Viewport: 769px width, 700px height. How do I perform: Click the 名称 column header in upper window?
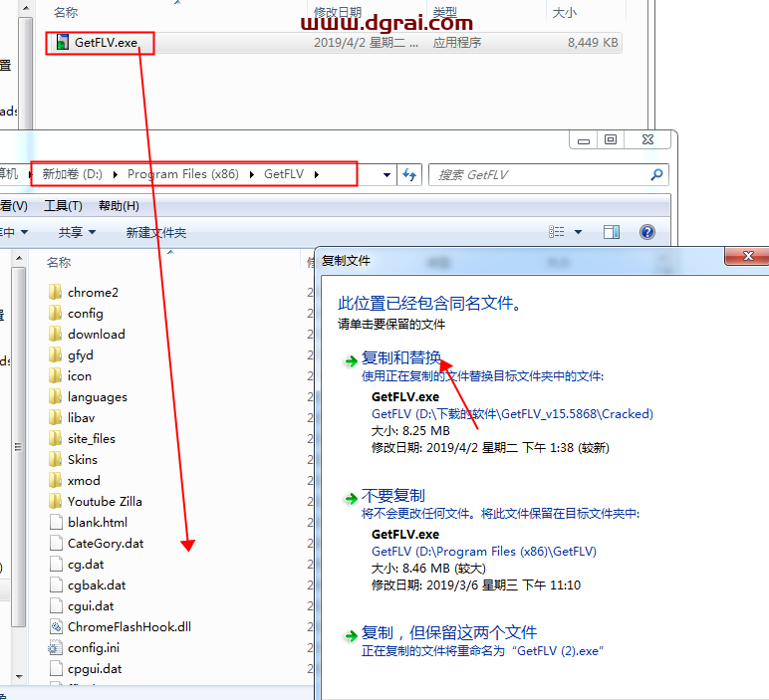[x=65, y=12]
